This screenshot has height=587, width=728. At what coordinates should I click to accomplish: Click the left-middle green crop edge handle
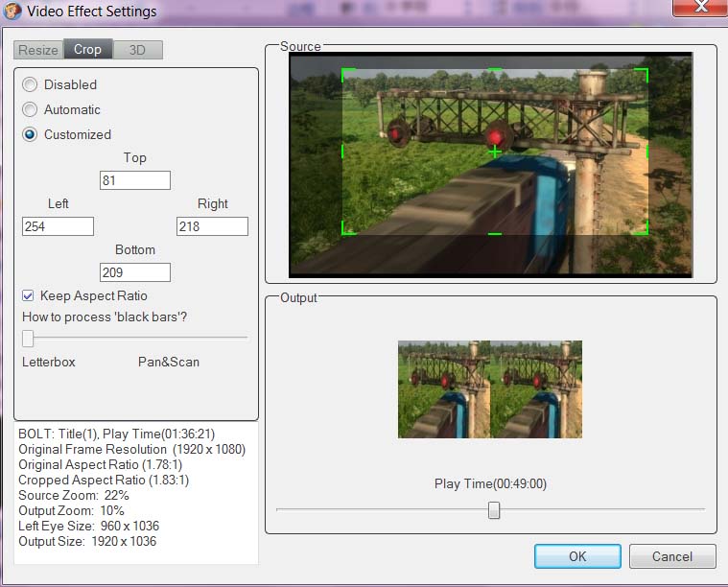point(342,152)
